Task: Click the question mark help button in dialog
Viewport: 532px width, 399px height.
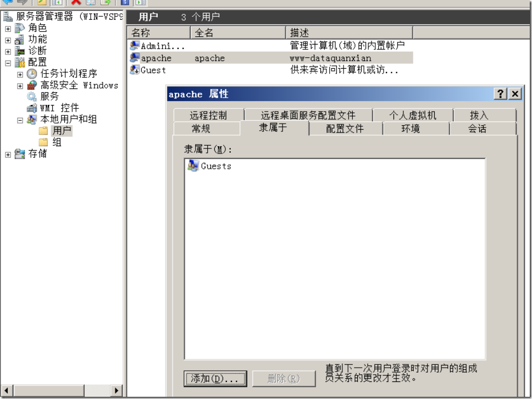Action: pyautogui.click(x=501, y=93)
